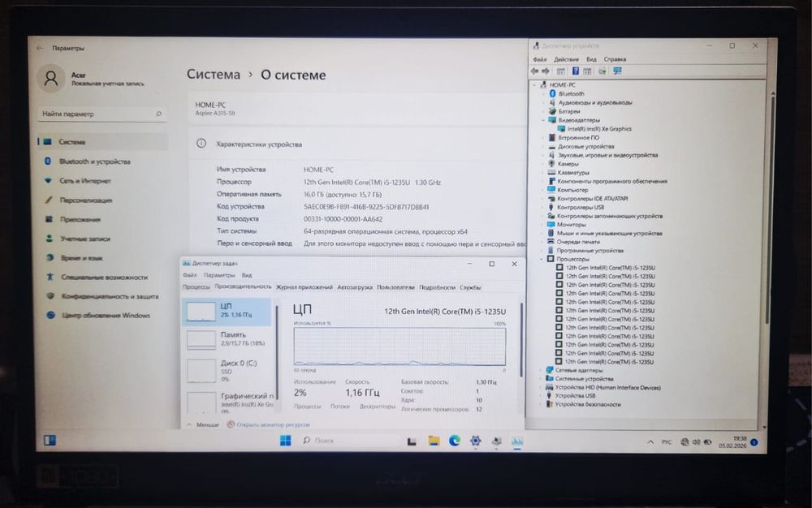The image size is (812, 508).
Task: Open the Параметры menu in Task Manager
Action: (219, 275)
